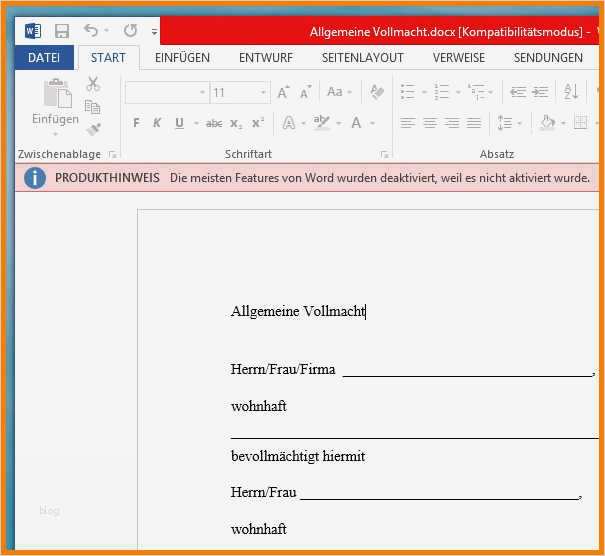Open the VERWEISE ribbon tab
This screenshot has width=605, height=556.
(459, 57)
